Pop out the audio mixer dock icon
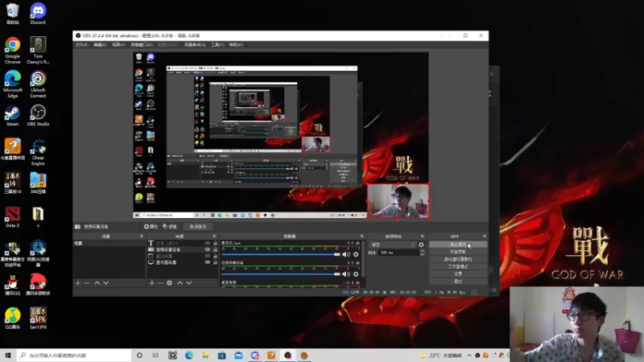This screenshot has height=362, width=644. coord(361,237)
